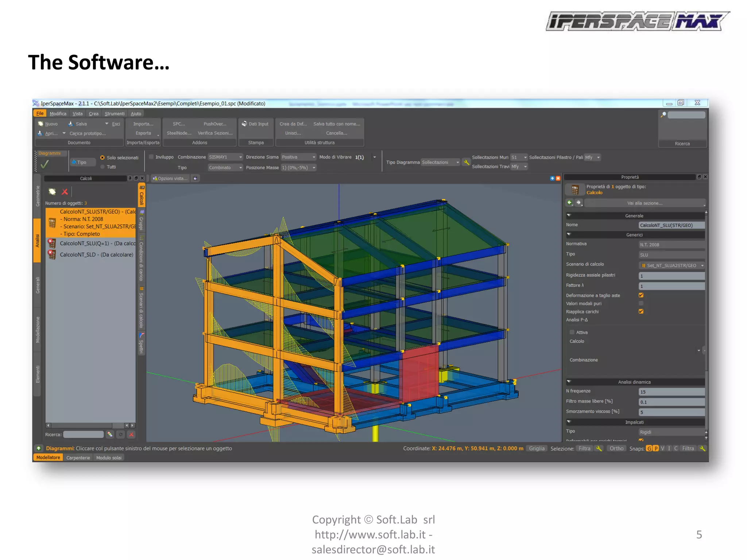Click the Vai alla sezione button
Screen dimensions: 747x560
(645, 203)
